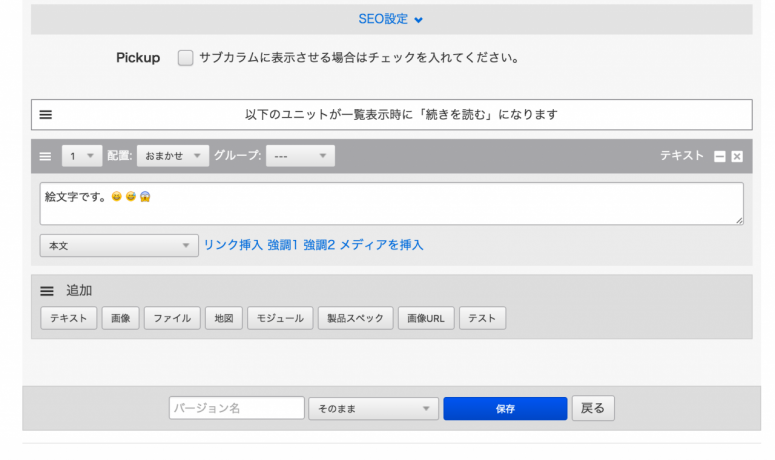Expand the SEO設定 section
The width and height of the screenshot is (775, 460).
tap(391, 19)
